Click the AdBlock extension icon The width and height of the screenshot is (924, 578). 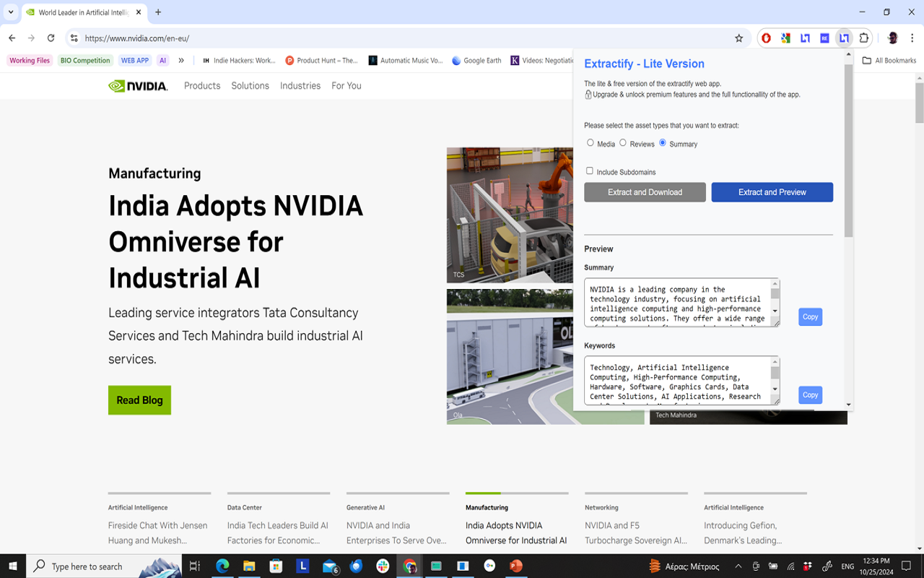pos(766,38)
